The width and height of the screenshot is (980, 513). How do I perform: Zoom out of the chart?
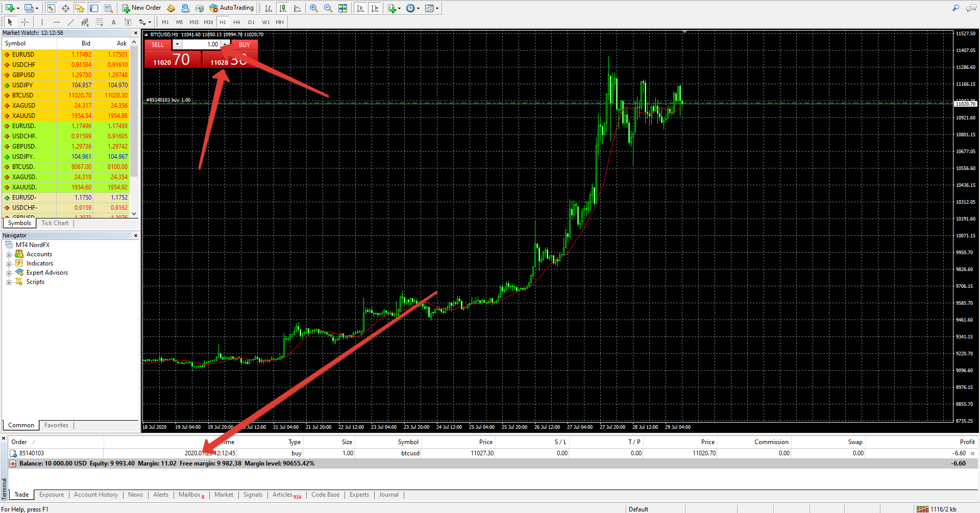coord(328,8)
